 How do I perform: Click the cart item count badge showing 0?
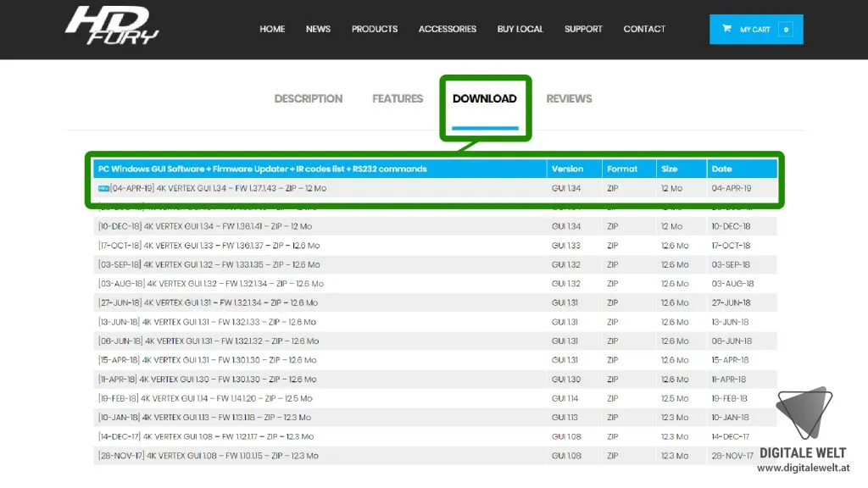pyautogui.click(x=786, y=30)
